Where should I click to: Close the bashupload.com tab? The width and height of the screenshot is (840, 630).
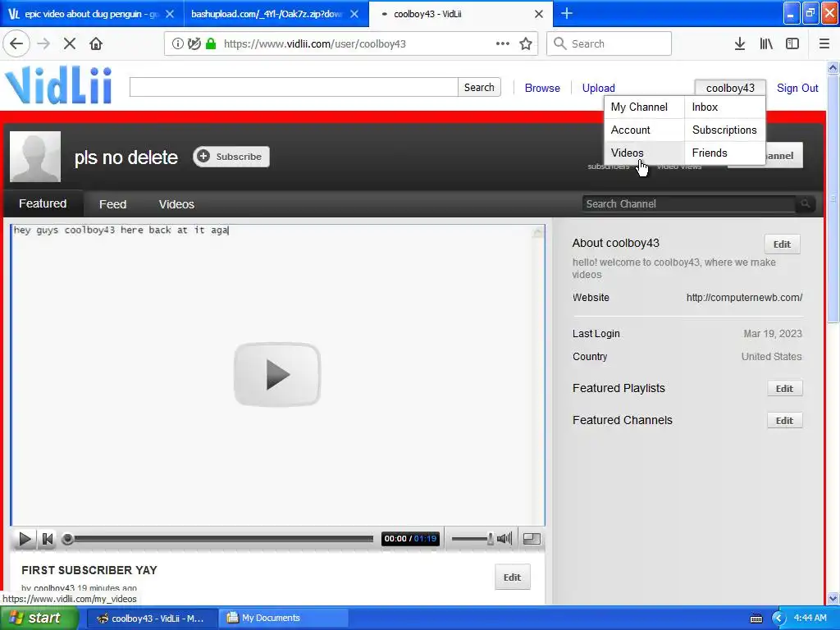pyautogui.click(x=354, y=14)
